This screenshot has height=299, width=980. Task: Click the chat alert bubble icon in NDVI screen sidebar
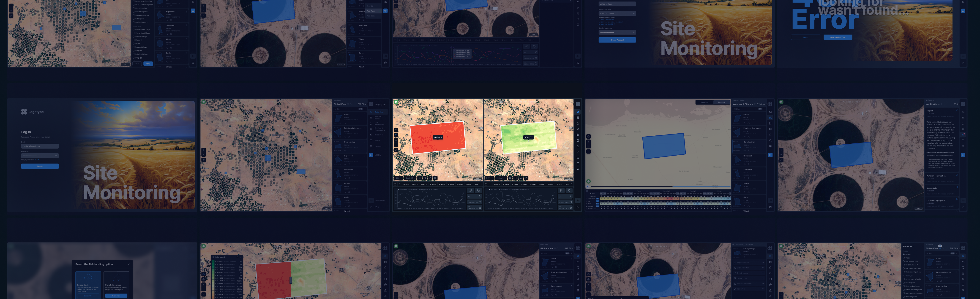point(578,163)
